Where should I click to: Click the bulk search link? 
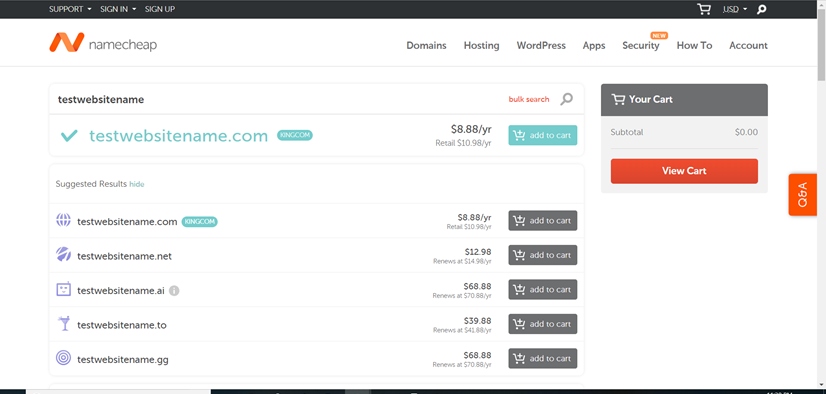pyautogui.click(x=528, y=99)
